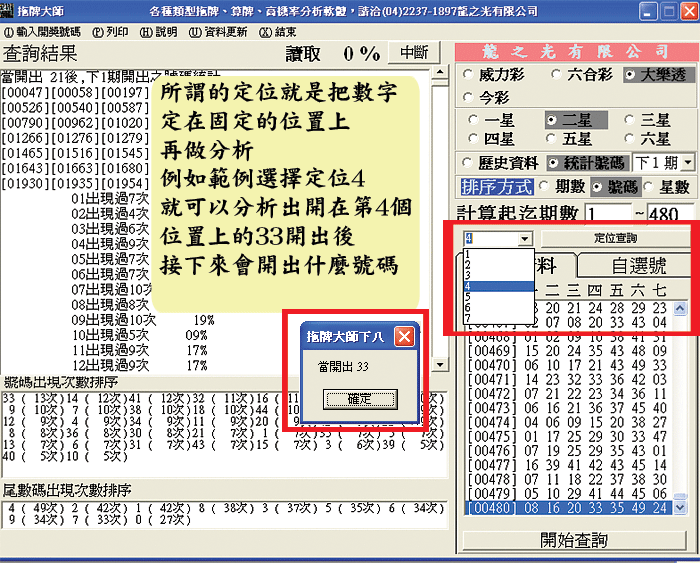The width and height of the screenshot is (700, 563).
Task: Click the start period field containing 1
Action: 608,214
